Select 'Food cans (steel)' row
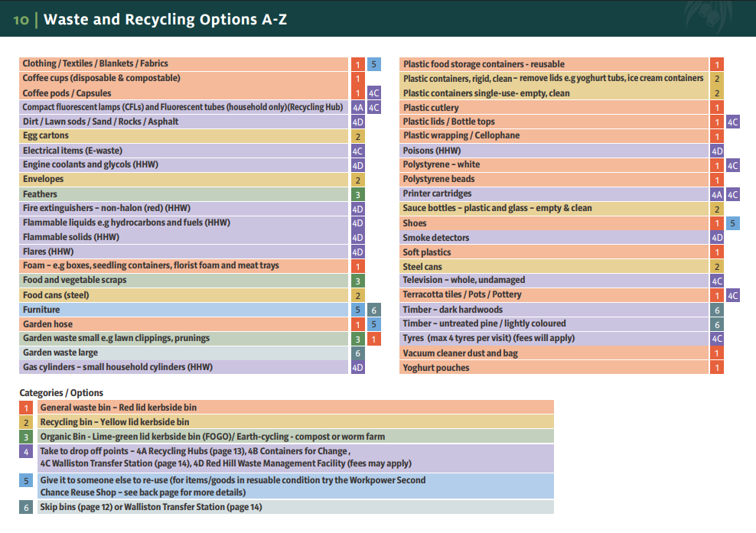The height and width of the screenshot is (533, 756). (184, 295)
